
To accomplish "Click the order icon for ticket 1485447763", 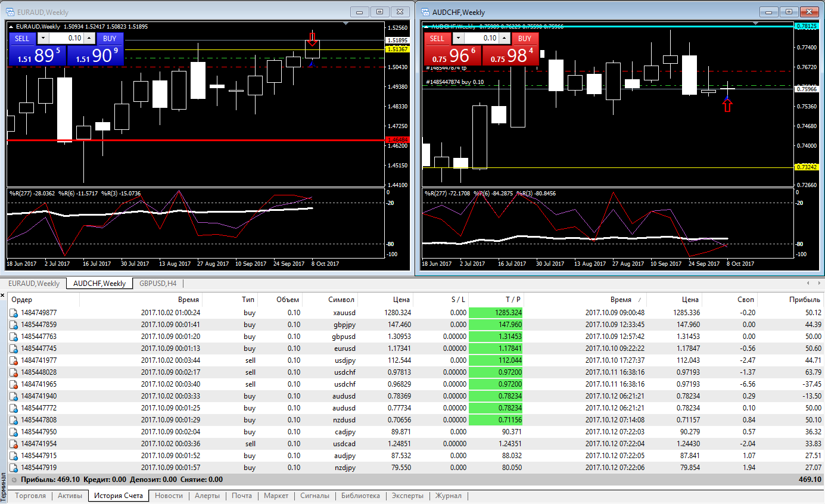I will [14, 337].
